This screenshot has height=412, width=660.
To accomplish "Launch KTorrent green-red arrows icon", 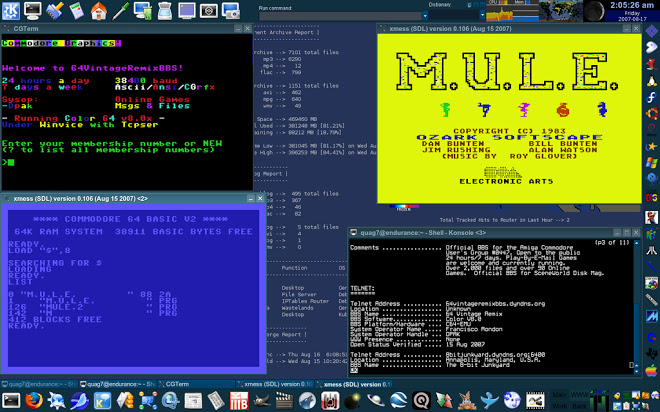I will pyautogui.click(x=444, y=400).
